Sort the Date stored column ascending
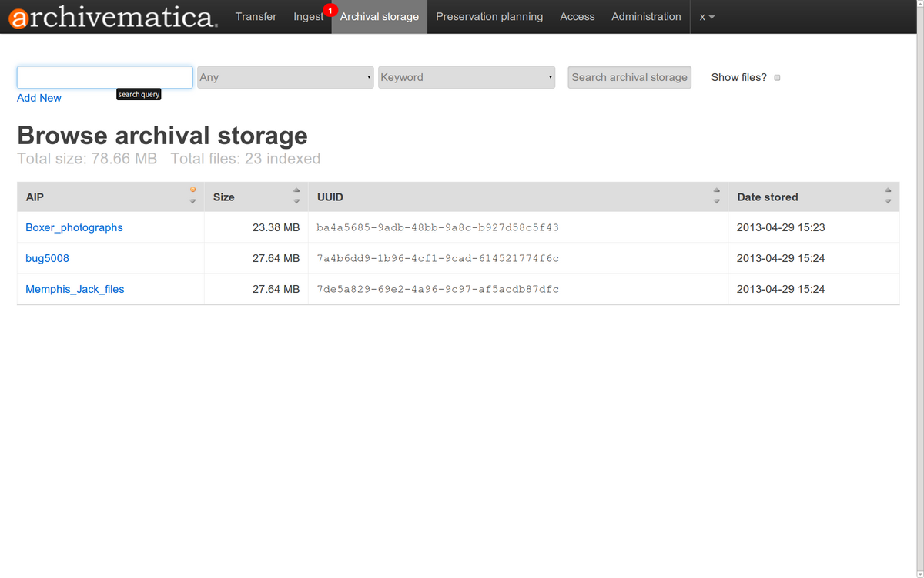This screenshot has height=578, width=924. click(887, 190)
